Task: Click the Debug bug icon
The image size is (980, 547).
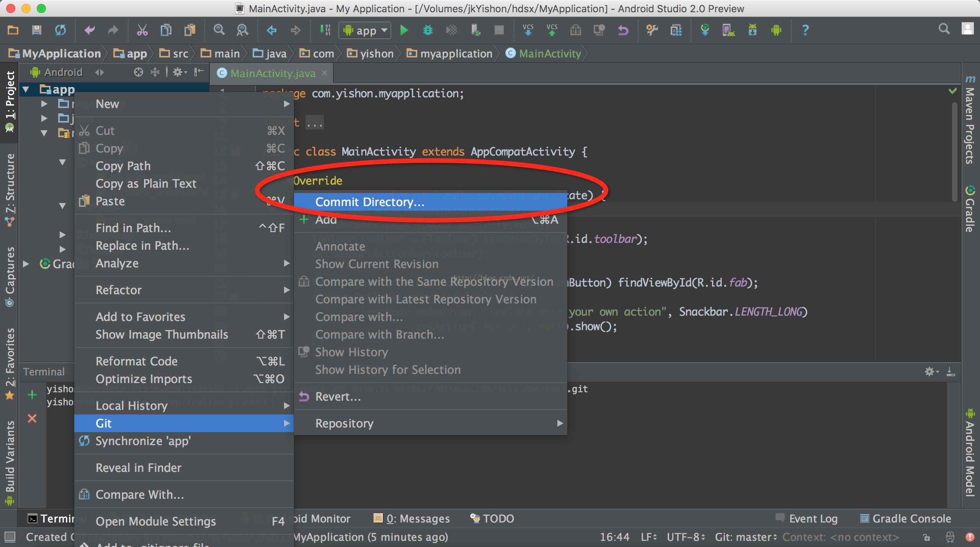Action: pos(428,30)
